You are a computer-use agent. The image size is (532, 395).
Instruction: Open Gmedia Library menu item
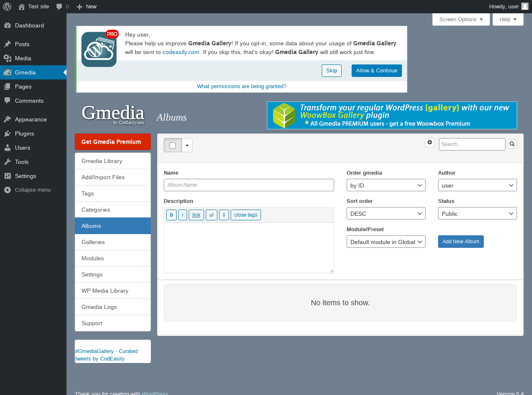click(113, 161)
